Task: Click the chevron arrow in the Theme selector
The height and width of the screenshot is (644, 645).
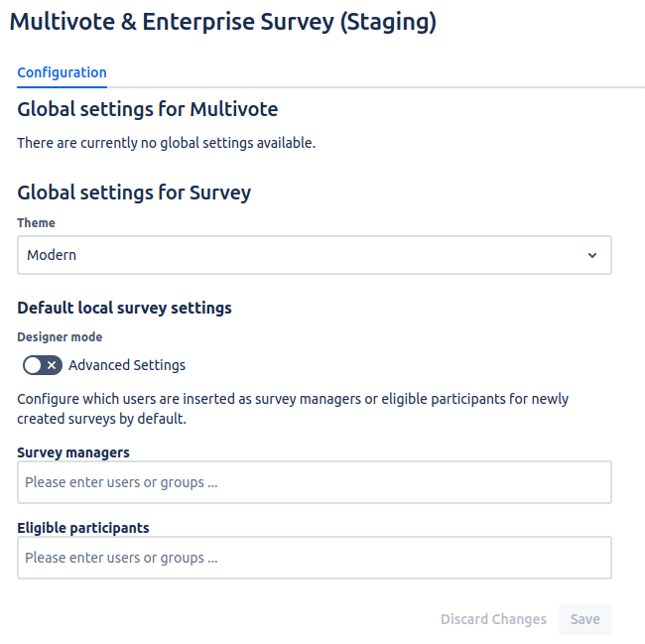Action: click(x=592, y=255)
